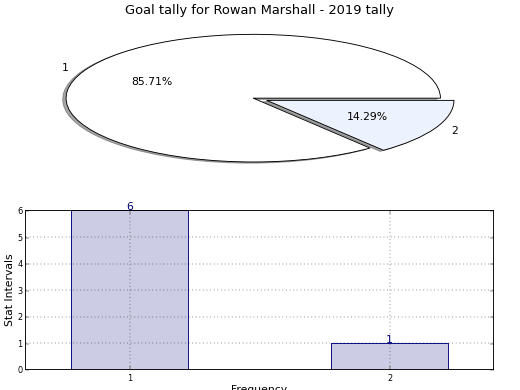Click the y-axis tick label 0

(x=21, y=370)
